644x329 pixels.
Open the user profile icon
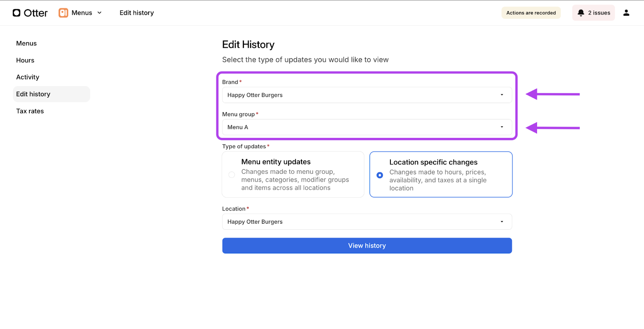coord(626,13)
